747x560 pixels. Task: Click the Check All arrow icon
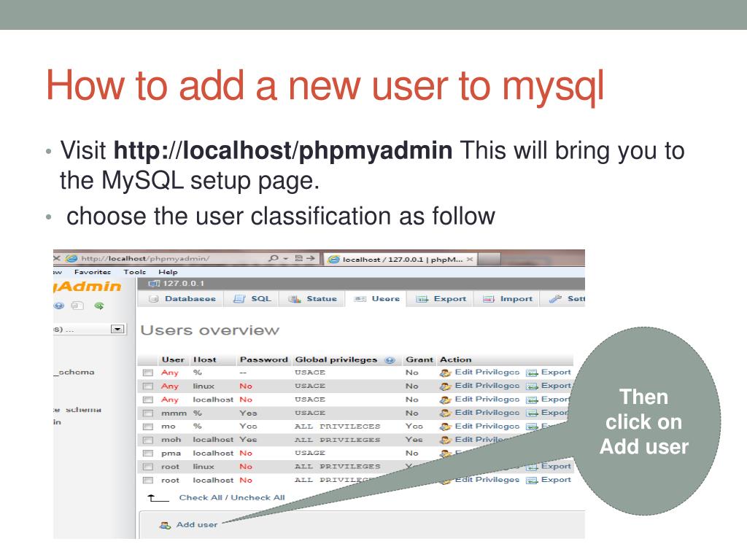point(158,498)
